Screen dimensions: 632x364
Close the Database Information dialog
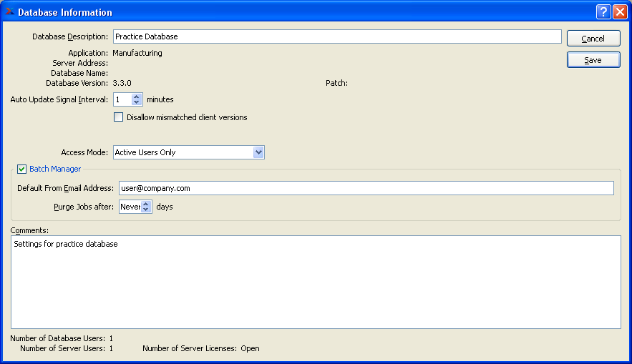(x=620, y=12)
